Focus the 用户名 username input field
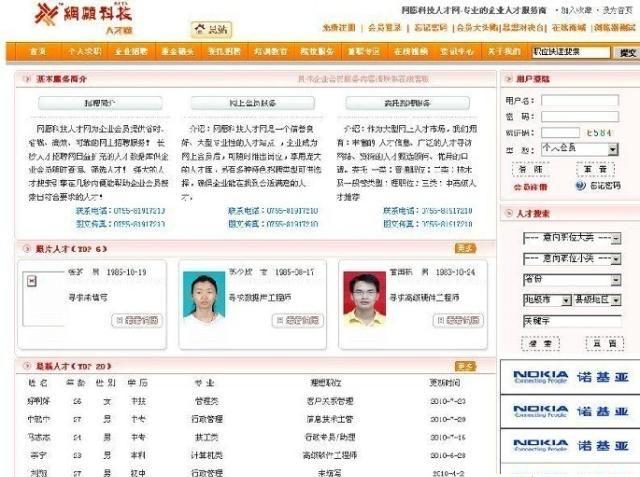 580,100
